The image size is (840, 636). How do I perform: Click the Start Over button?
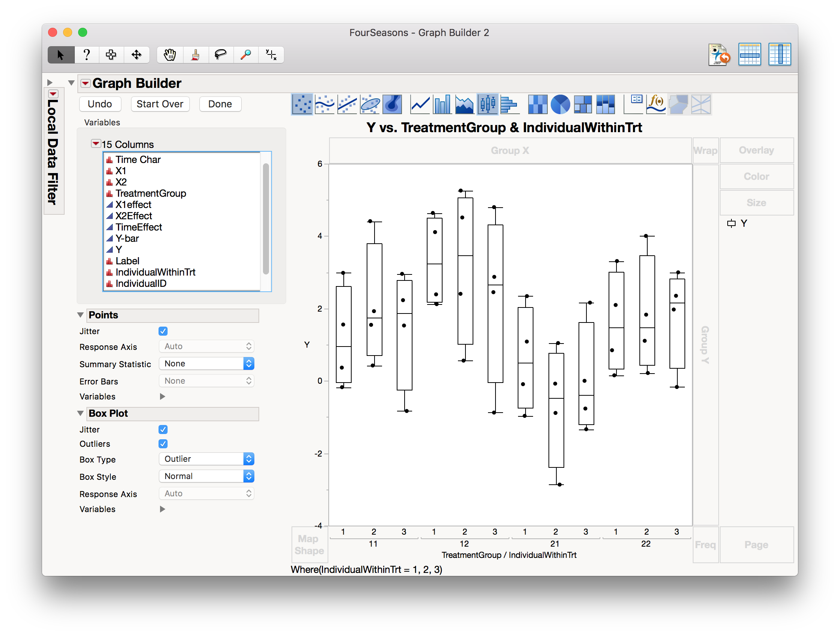(160, 104)
